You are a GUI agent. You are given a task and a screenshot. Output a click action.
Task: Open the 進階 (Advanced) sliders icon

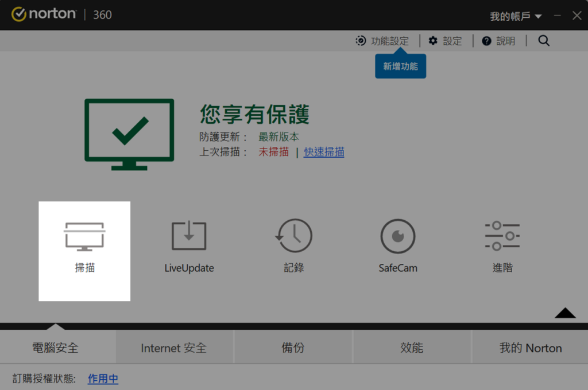pos(502,236)
